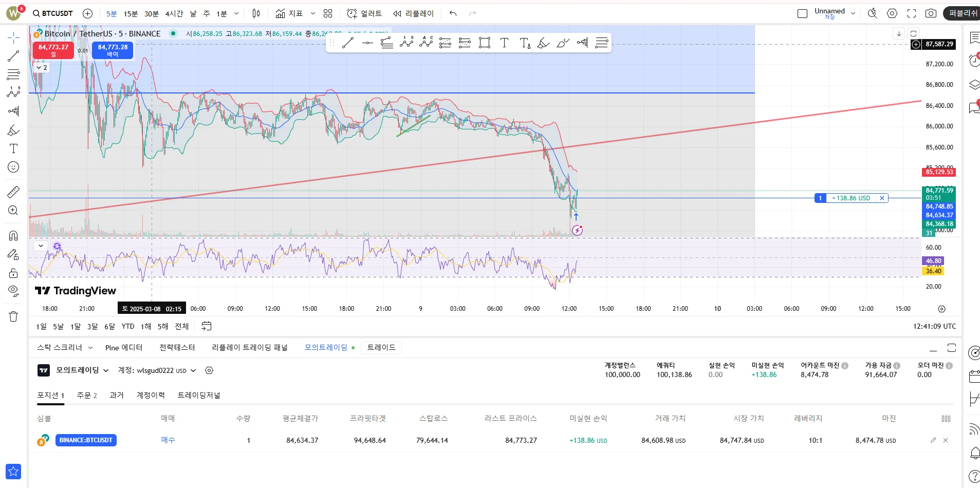This screenshot has width=980, height=488.
Task: Click the red 84,773.27 sell button
Action: point(53,50)
